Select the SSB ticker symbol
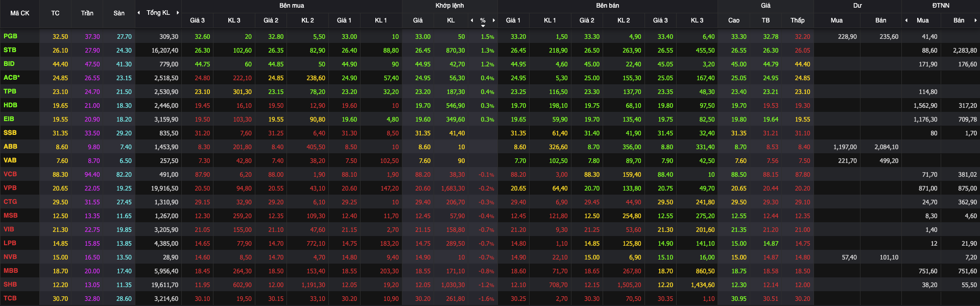Image resolution: width=980 pixels, height=306 pixels. click(x=10, y=133)
